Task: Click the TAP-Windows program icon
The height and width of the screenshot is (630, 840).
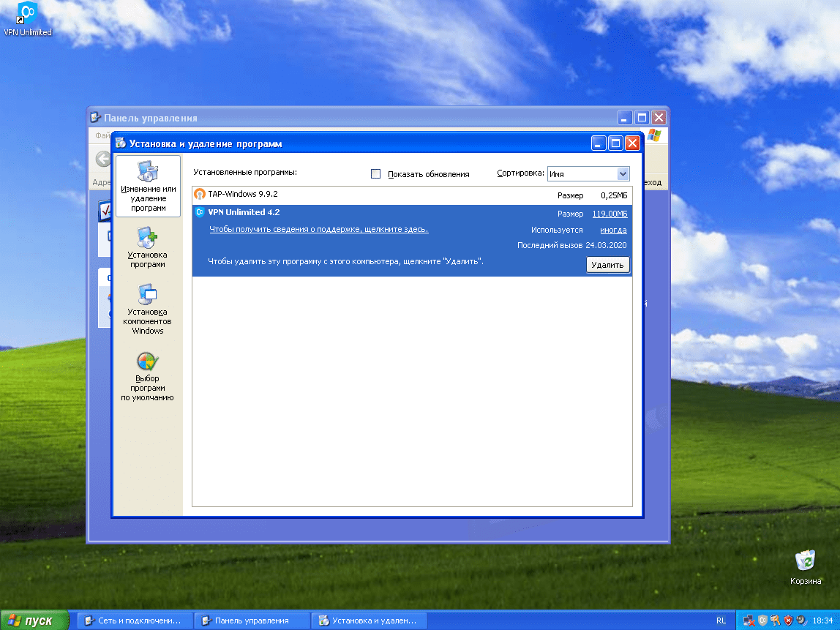Action: click(x=198, y=195)
